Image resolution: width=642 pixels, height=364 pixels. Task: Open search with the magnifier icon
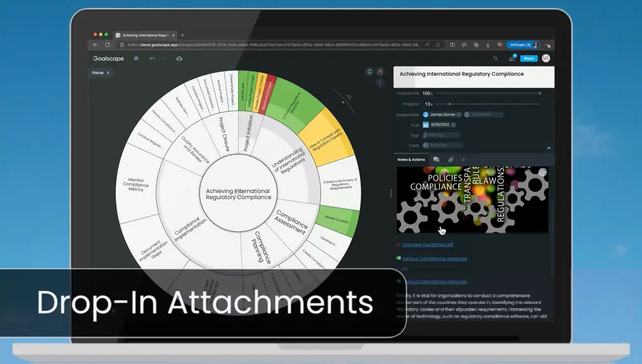(x=495, y=58)
